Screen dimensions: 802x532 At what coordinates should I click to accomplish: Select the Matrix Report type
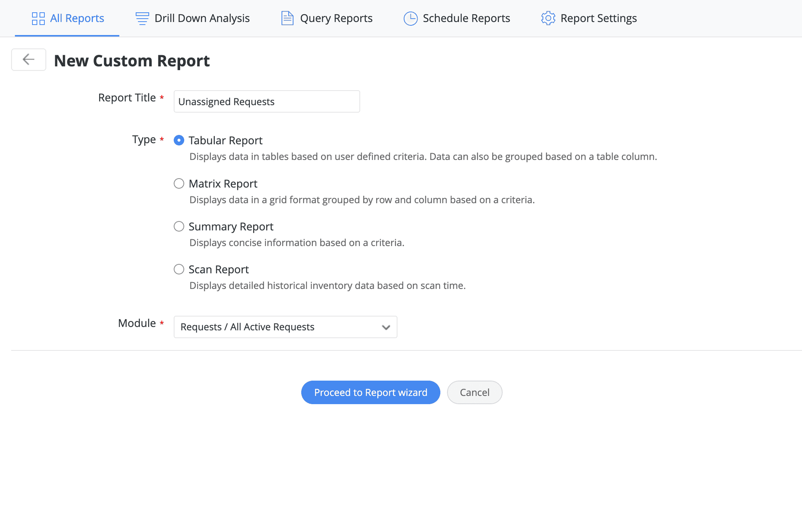(x=179, y=183)
